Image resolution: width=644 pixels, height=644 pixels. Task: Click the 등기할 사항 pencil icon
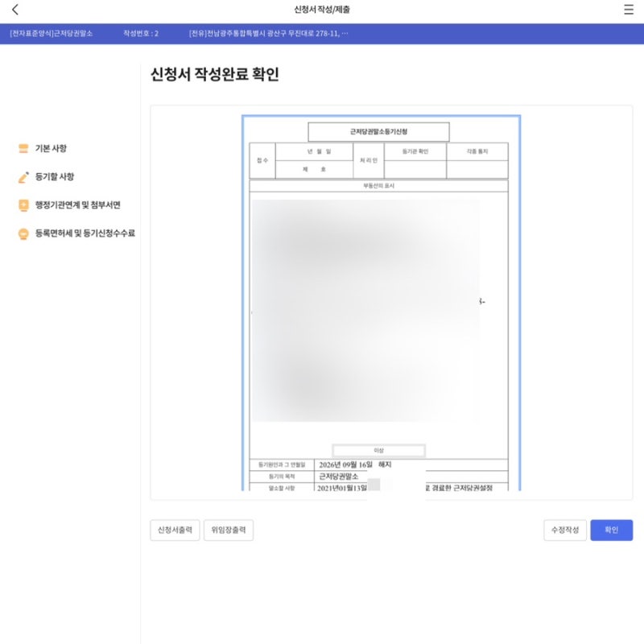(23, 177)
